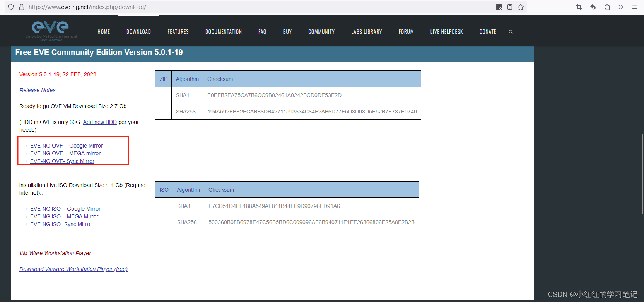Click Algorithm header in ZIP table

pos(187,79)
